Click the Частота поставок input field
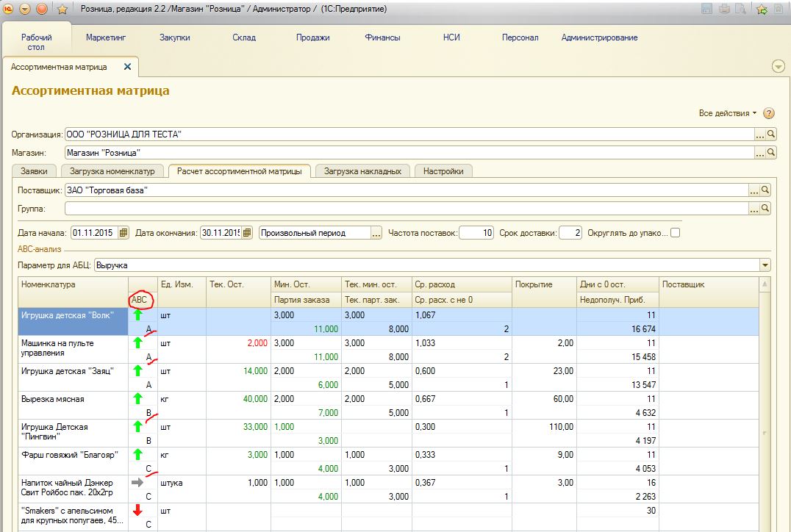Screen dimensions: 791x532 pyautogui.click(x=476, y=232)
